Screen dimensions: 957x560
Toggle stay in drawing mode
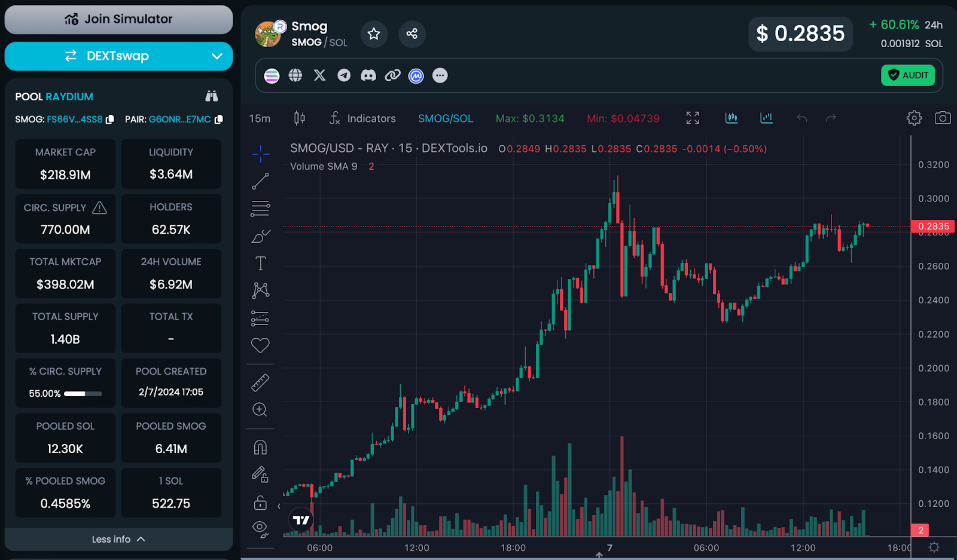[260, 475]
